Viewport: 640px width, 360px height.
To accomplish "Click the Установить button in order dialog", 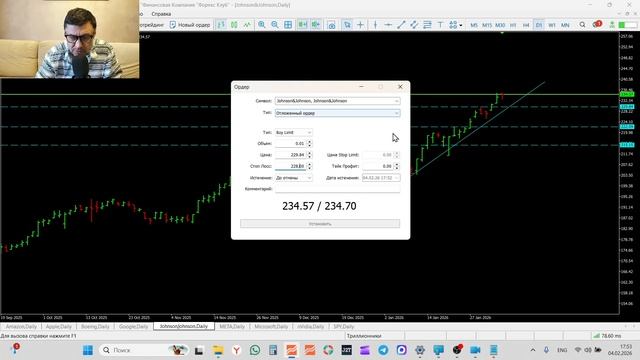I will (x=320, y=224).
